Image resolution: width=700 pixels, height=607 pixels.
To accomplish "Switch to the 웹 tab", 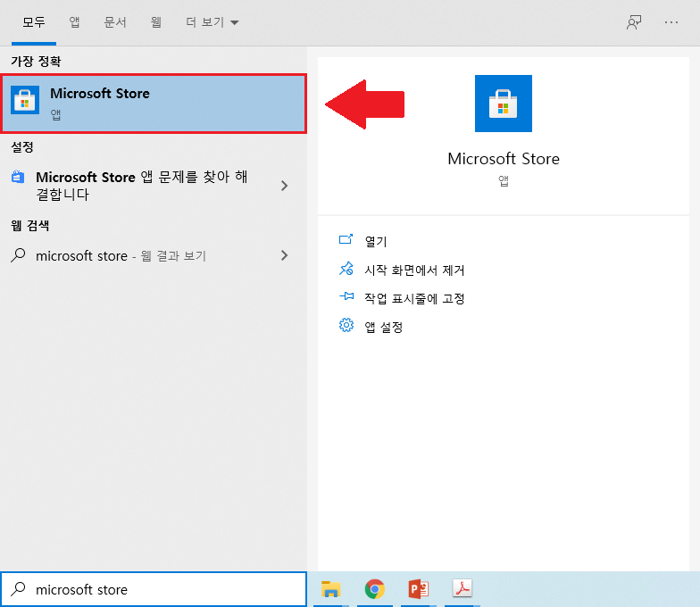I will point(155,22).
